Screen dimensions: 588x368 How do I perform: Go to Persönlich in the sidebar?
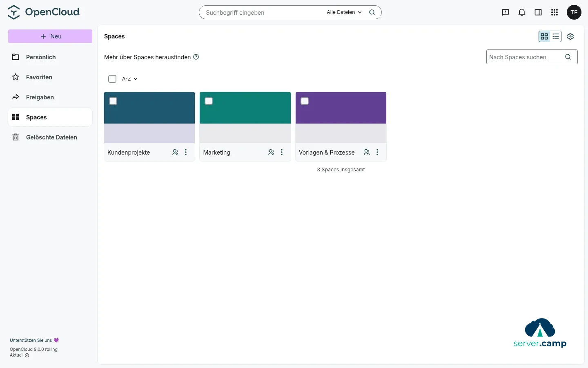(50, 57)
